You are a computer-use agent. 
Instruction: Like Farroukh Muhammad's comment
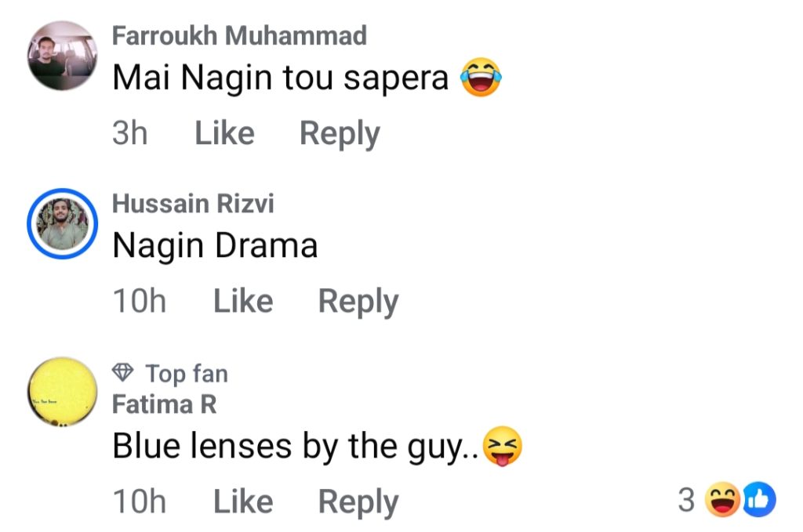point(224,133)
